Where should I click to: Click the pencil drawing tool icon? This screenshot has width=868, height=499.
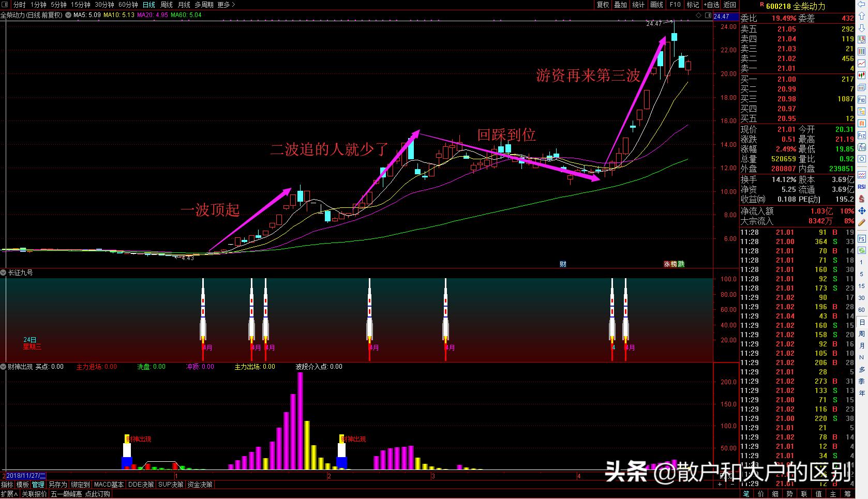(862, 223)
